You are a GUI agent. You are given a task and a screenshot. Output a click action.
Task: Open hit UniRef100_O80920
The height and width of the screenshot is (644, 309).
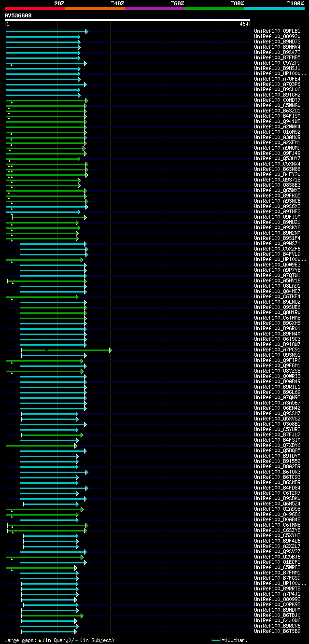tap(278, 36)
